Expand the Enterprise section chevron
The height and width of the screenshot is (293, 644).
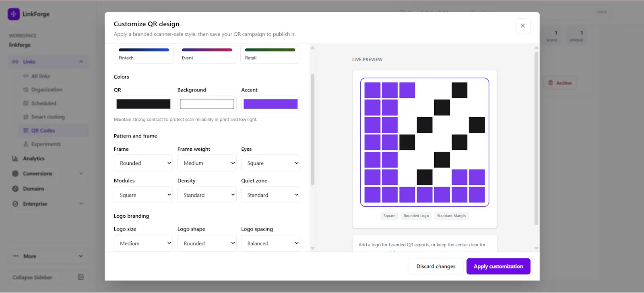click(81, 204)
